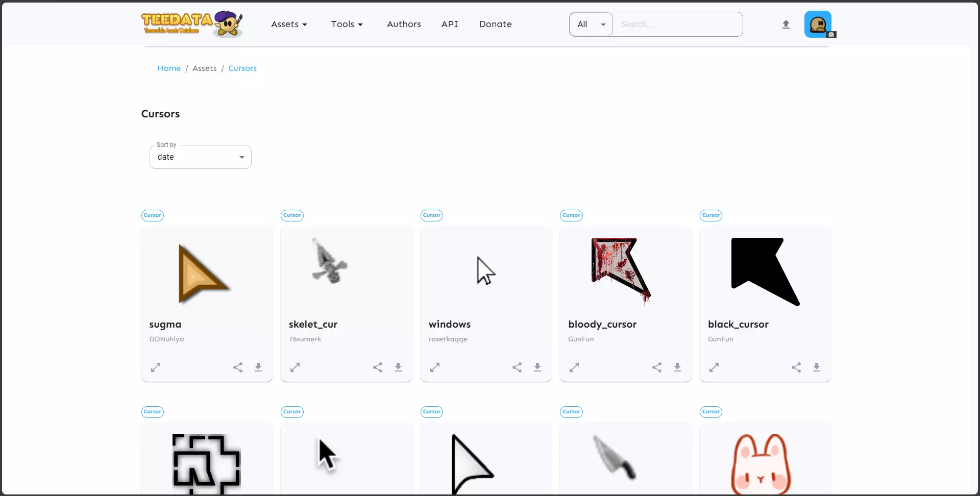Download the sugma cursor
The width and height of the screenshot is (980, 496).
[258, 367]
